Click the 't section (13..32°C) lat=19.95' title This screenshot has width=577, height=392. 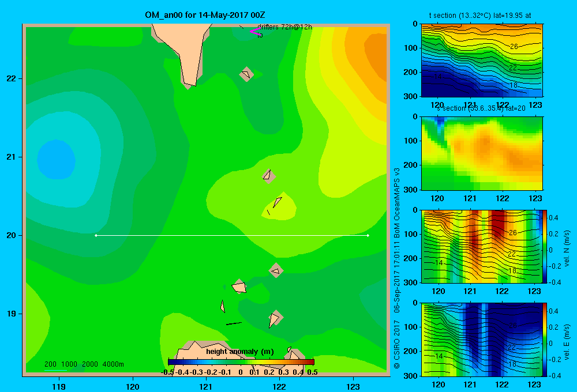click(480, 16)
